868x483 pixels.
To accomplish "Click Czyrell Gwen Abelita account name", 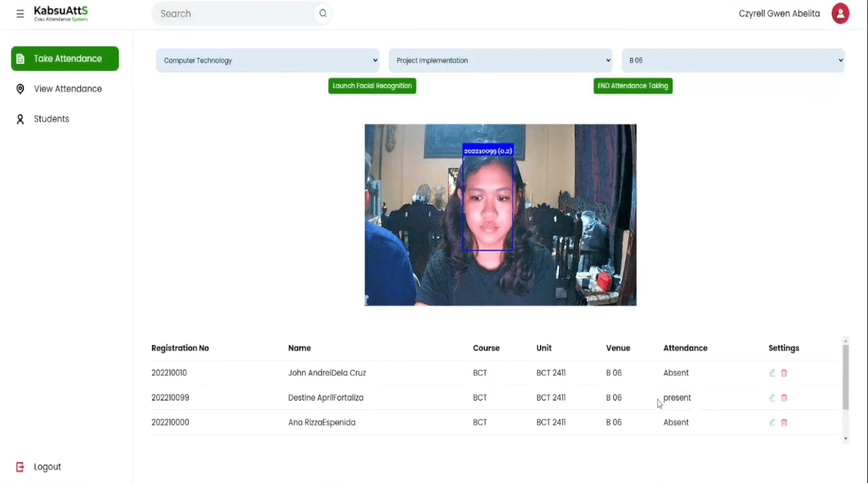I will pos(778,13).
